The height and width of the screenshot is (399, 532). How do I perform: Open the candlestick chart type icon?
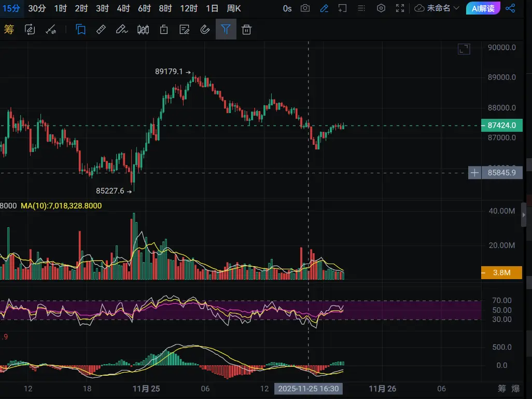(x=143, y=30)
